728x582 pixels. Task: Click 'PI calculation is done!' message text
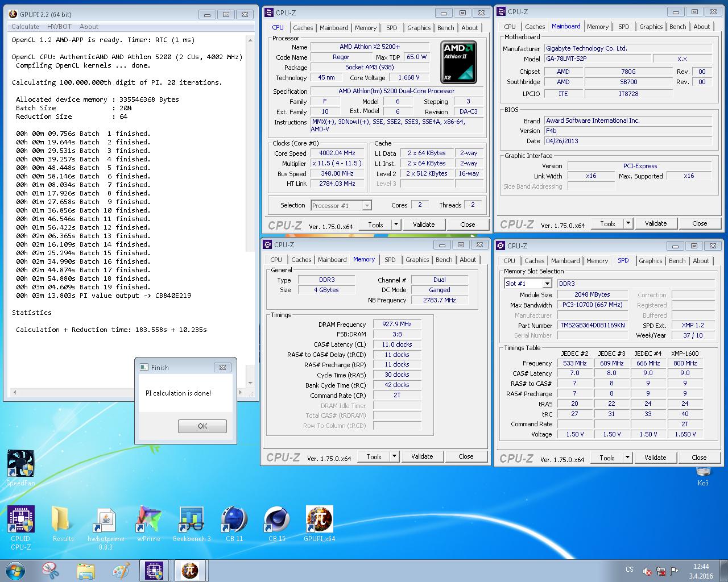(x=178, y=393)
